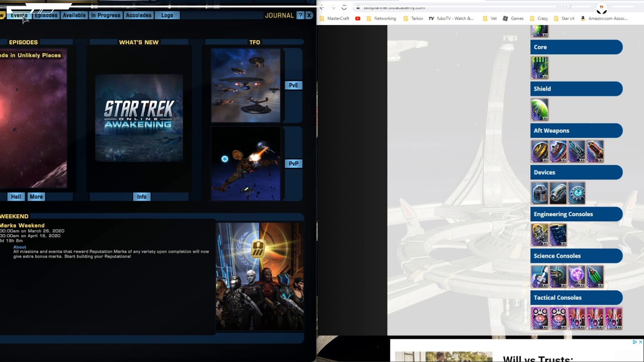Image resolution: width=644 pixels, height=362 pixels.
Task: Click the Journal help question mark icon
Action: [x=300, y=15]
